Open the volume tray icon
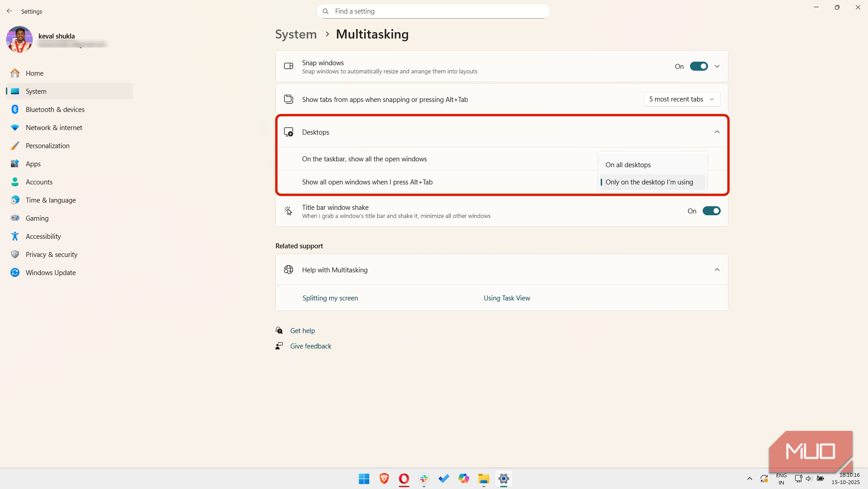 tap(809, 479)
